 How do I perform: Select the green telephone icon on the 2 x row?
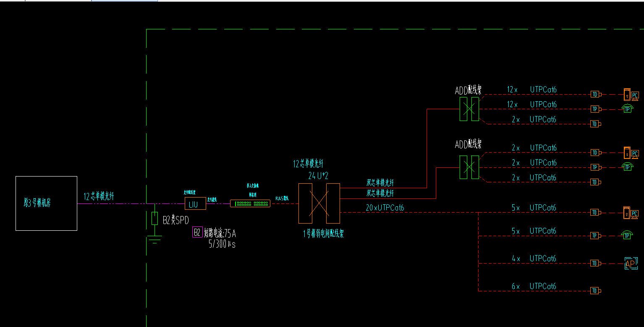point(627,166)
